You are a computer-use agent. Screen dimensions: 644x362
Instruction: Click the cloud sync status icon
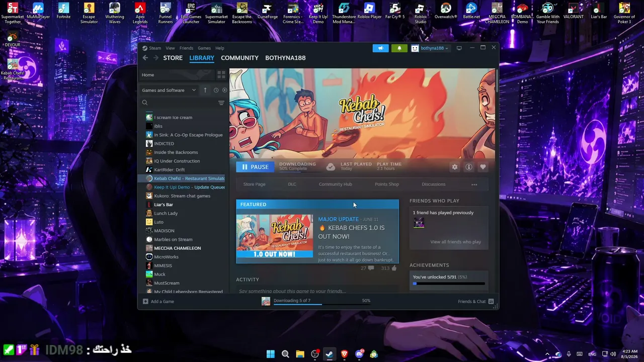(331, 166)
